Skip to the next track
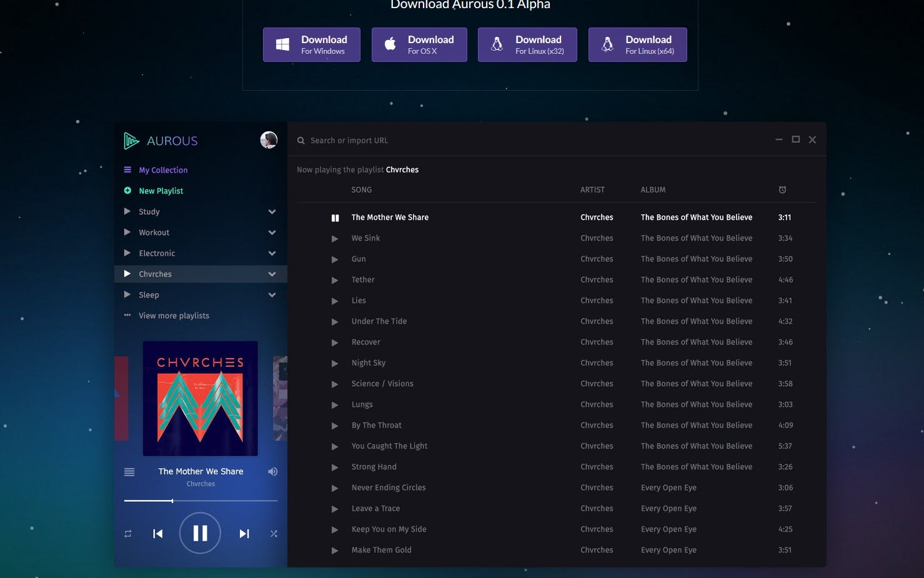Viewport: 924px width, 578px height. pyautogui.click(x=244, y=534)
